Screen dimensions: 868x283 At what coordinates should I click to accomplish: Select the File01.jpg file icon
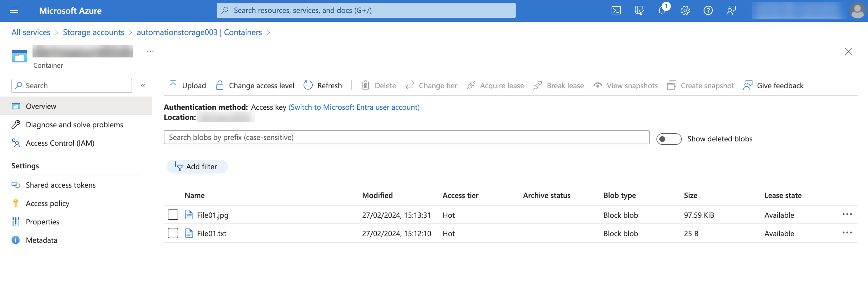[189, 215]
